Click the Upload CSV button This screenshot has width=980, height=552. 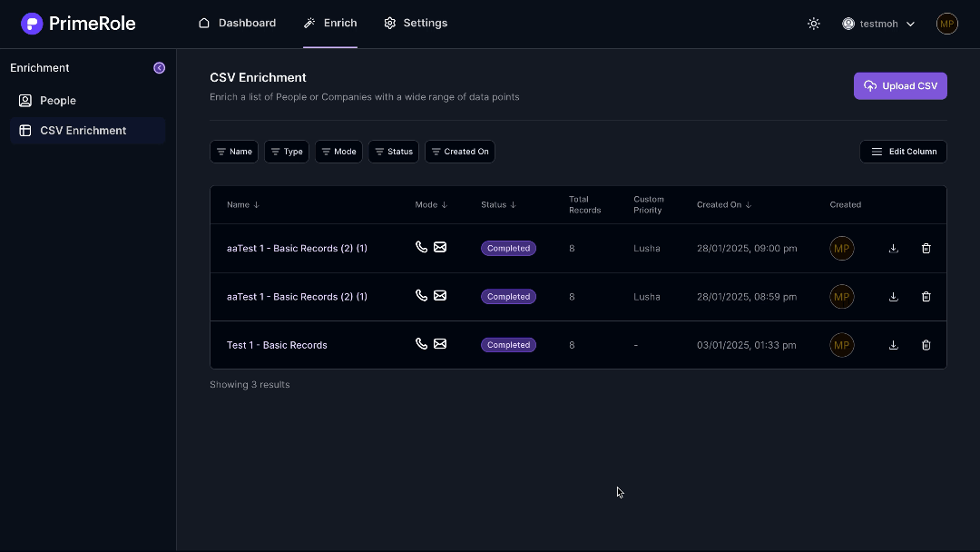point(900,86)
